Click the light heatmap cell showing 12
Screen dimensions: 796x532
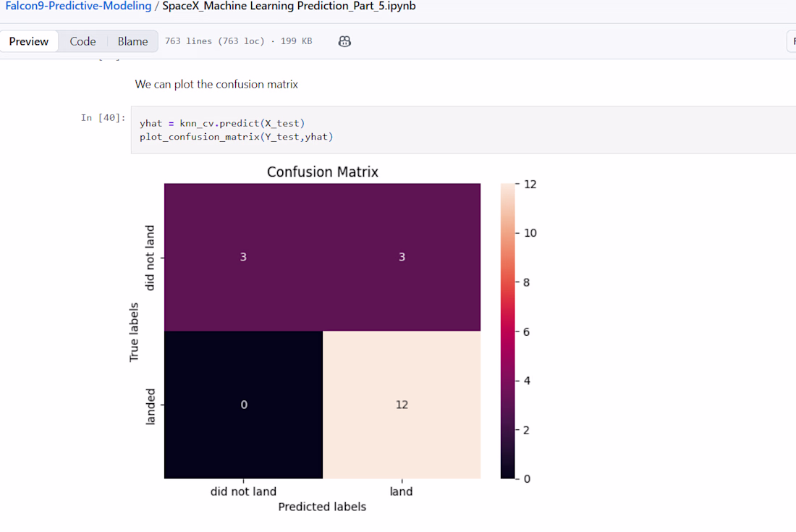click(x=402, y=405)
